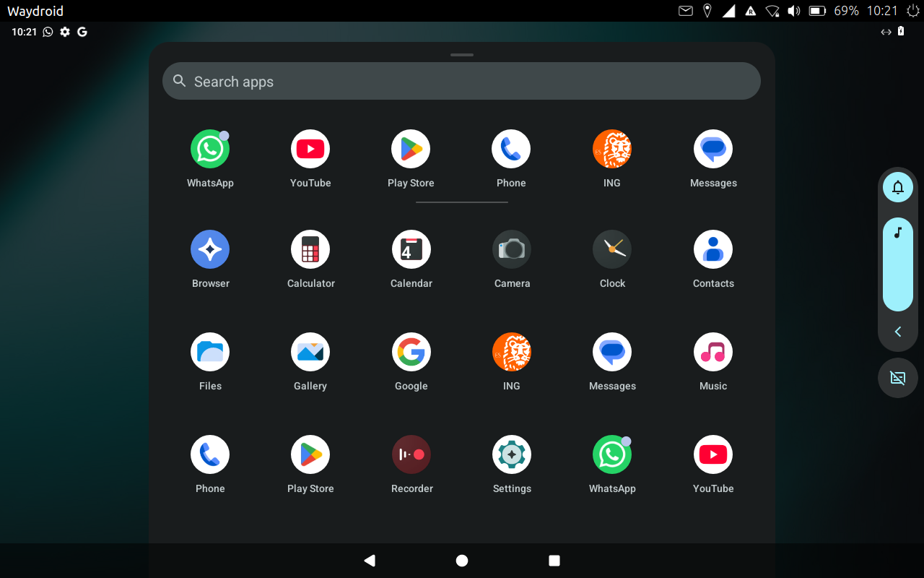This screenshot has width=924, height=578.
Task: Open the power menu icon at the top right
Action: point(913,11)
